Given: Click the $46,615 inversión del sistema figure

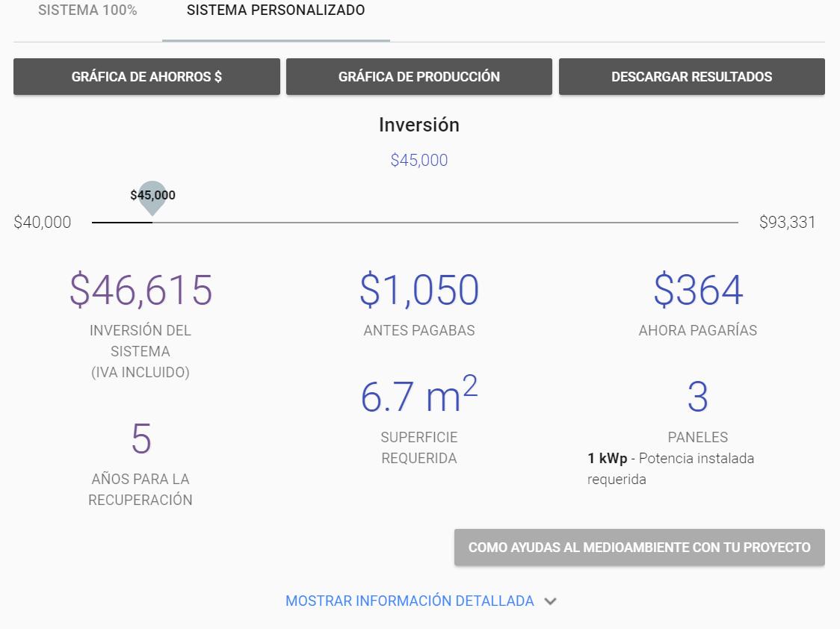Looking at the screenshot, I should [x=140, y=290].
